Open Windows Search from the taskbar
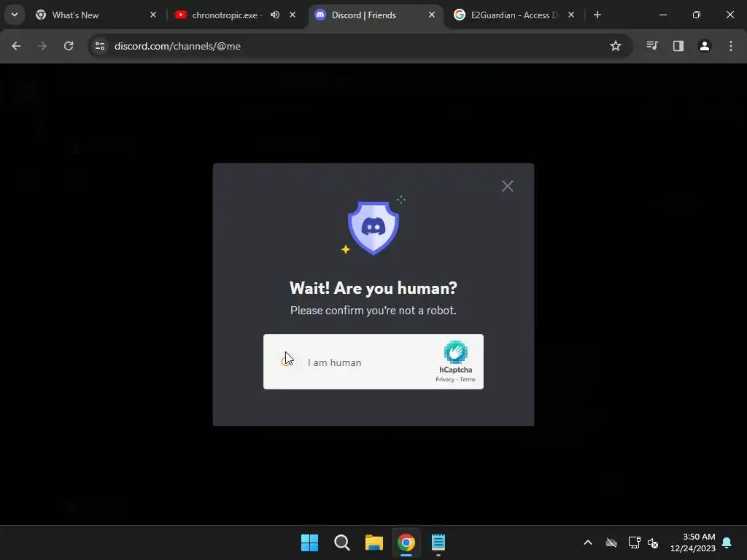Image resolution: width=747 pixels, height=560 pixels. [341, 542]
